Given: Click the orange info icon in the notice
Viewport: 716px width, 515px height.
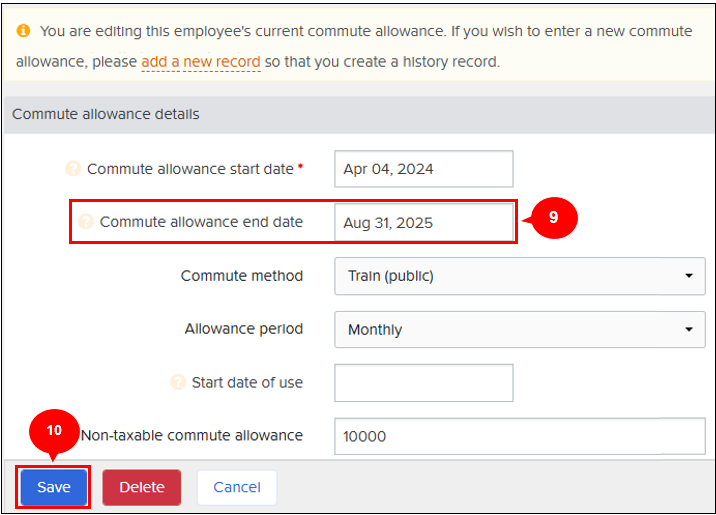Looking at the screenshot, I should point(23,31).
